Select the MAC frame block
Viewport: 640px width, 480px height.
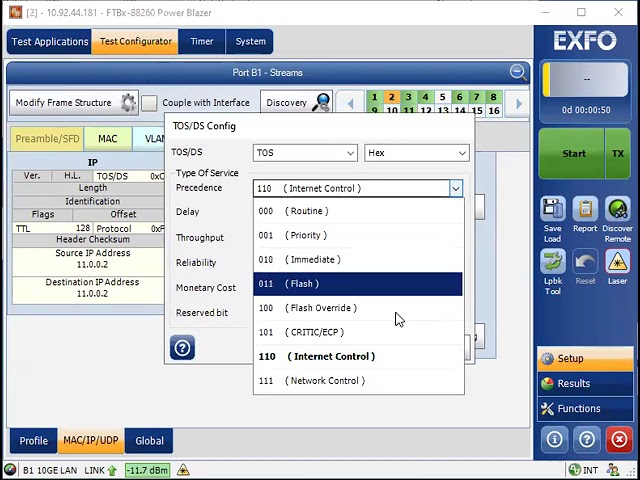click(108, 139)
